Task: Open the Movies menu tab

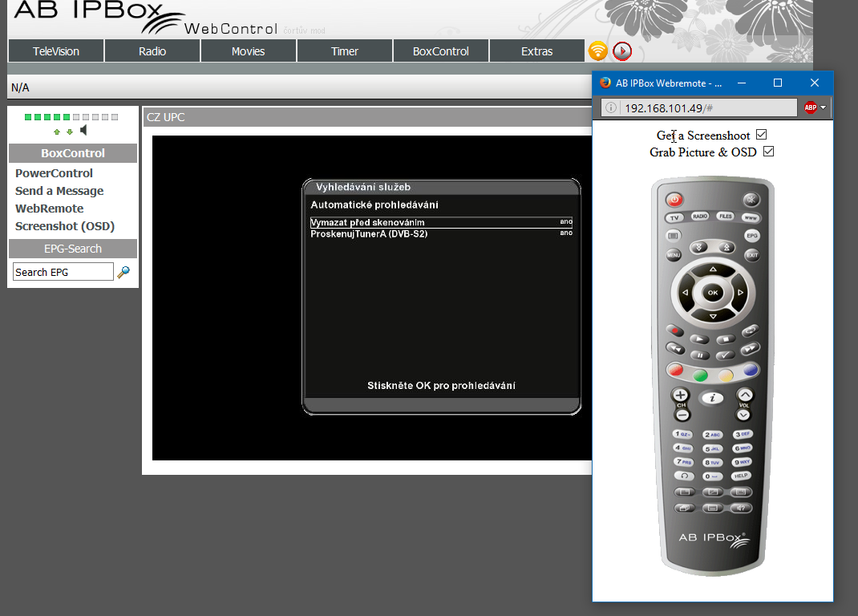Action: pyautogui.click(x=248, y=51)
